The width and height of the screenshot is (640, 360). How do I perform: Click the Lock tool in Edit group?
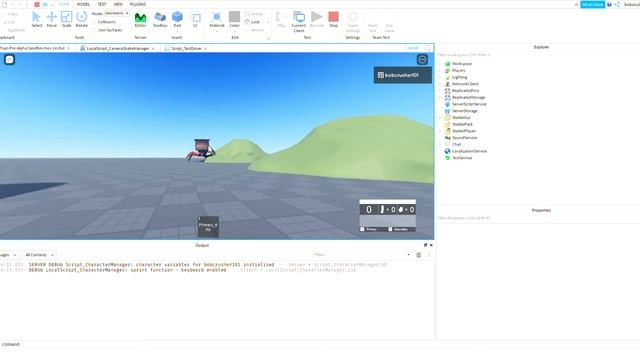253,22
